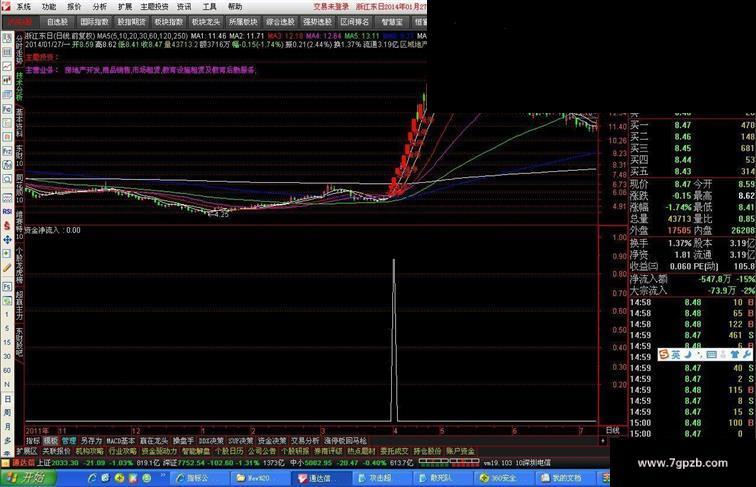The width and height of the screenshot is (756, 487).
Task: Open the 资讯 menu
Action: click(x=184, y=7)
